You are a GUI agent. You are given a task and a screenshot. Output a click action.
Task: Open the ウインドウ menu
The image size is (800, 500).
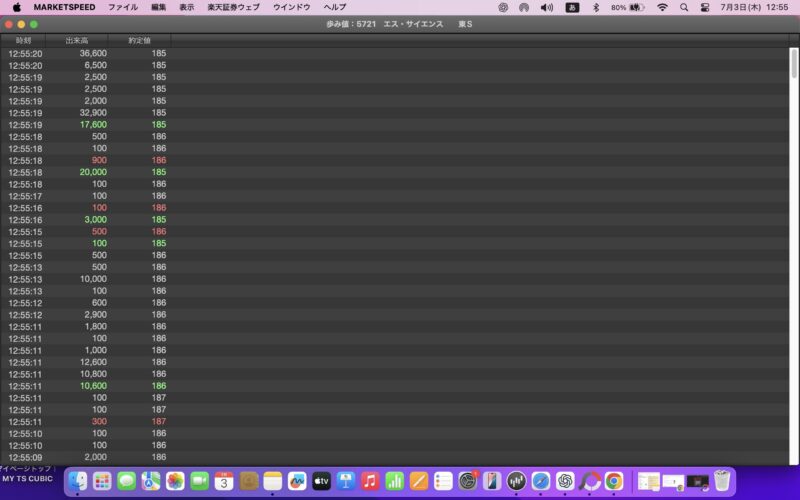[292, 7]
